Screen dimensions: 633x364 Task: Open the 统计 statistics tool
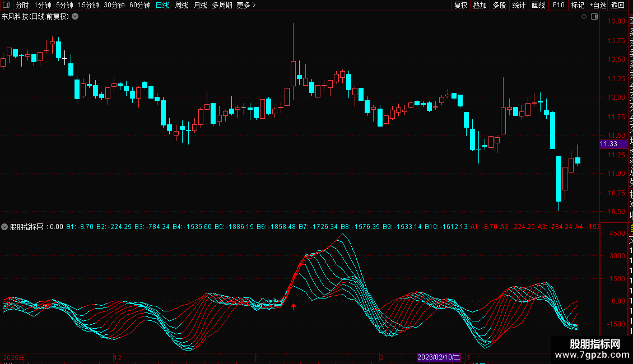pyautogui.click(x=519, y=5)
